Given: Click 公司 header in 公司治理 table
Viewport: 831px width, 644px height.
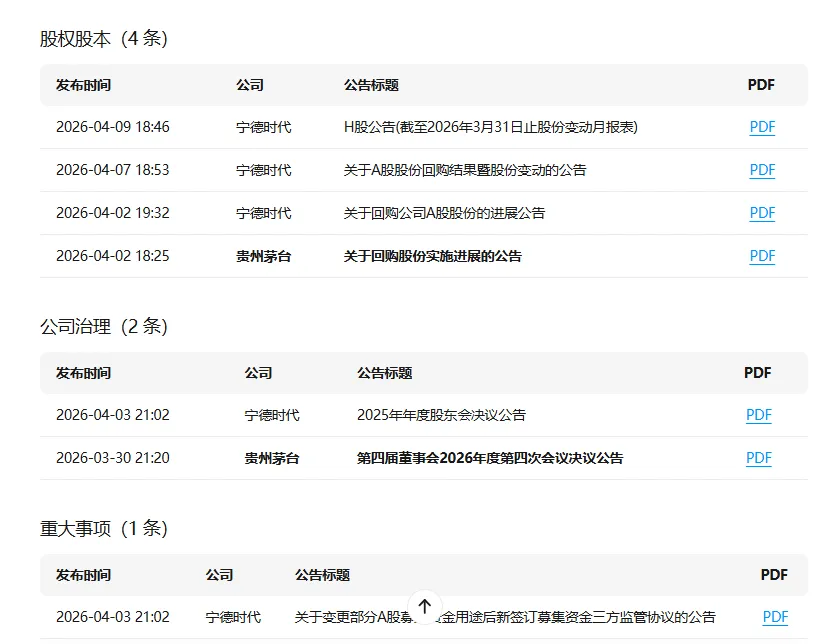Looking at the screenshot, I should coord(258,373).
